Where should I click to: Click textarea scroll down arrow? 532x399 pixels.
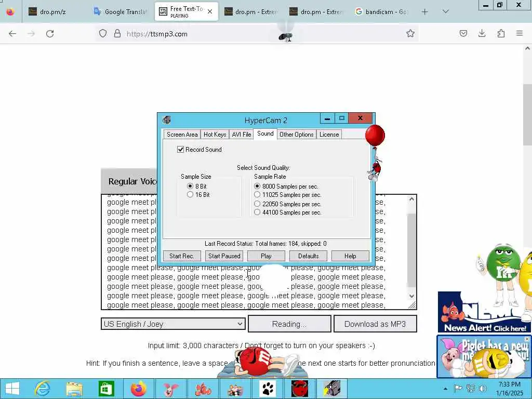coord(411,296)
